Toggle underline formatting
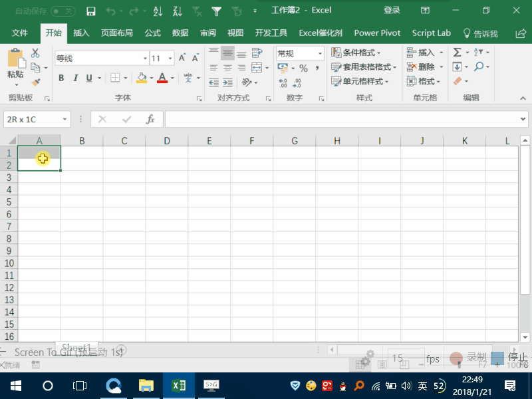Viewport: 532px width, 399px height. pyautogui.click(x=89, y=78)
